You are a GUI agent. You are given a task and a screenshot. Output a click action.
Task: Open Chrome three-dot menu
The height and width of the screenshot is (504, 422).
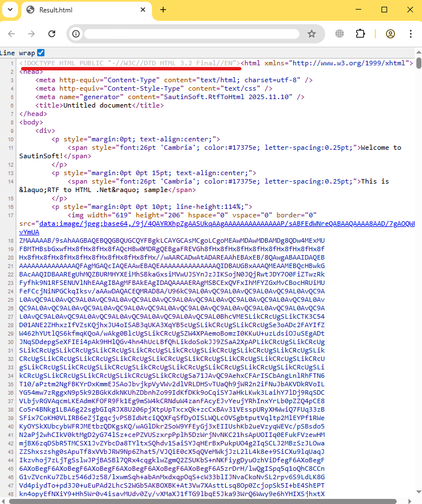[411, 34]
